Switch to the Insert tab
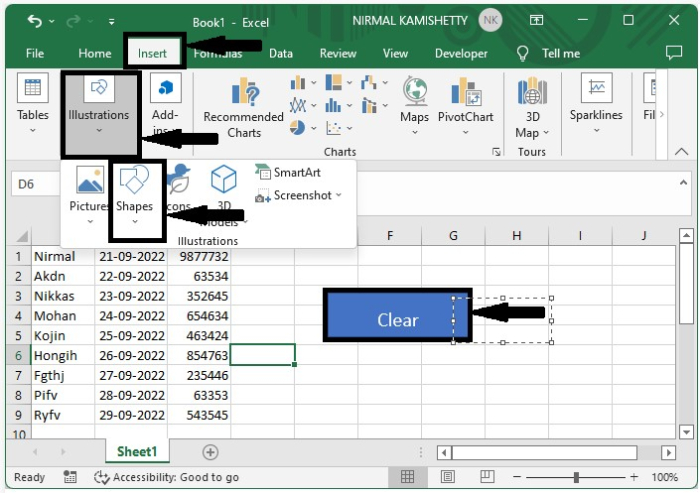 click(x=152, y=54)
